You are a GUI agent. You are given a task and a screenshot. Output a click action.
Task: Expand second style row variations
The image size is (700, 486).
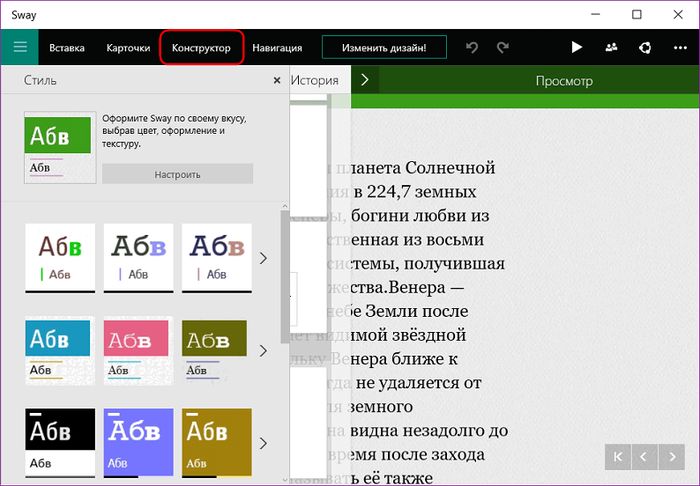263,351
